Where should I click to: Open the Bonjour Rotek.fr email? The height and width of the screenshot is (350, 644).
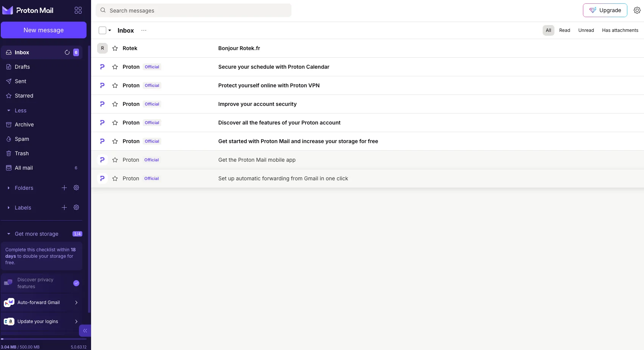[367, 48]
